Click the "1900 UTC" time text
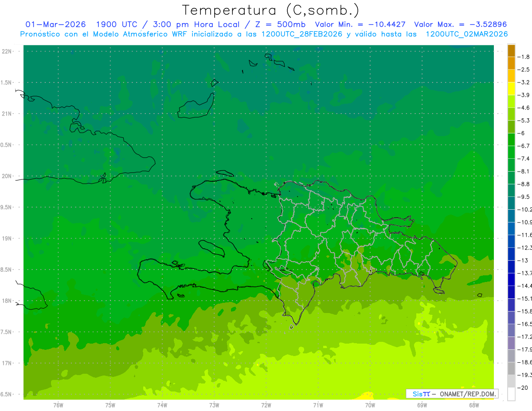 click(117, 24)
